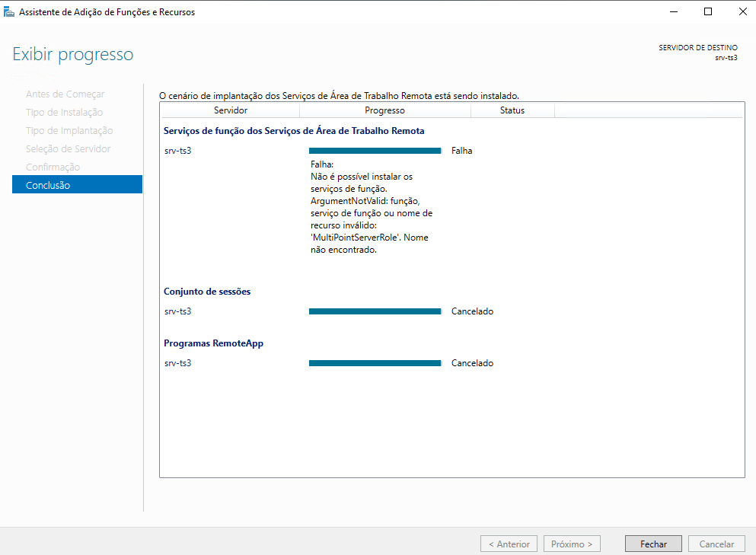Click the Fechar button
756x555 pixels.
point(652,543)
